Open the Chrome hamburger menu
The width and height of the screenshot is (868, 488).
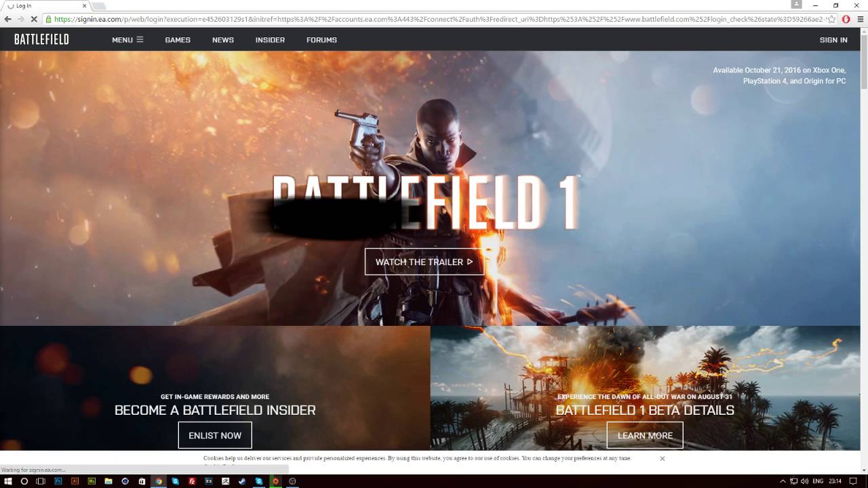point(861,19)
